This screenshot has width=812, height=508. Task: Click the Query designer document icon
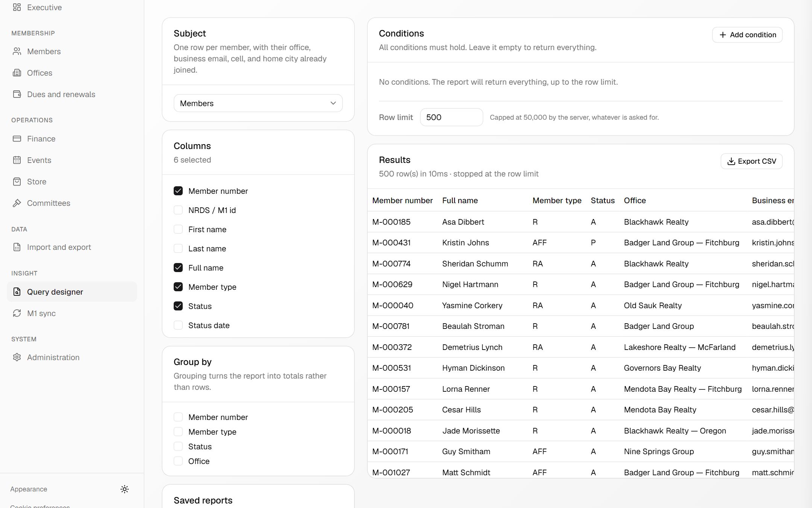point(17,292)
